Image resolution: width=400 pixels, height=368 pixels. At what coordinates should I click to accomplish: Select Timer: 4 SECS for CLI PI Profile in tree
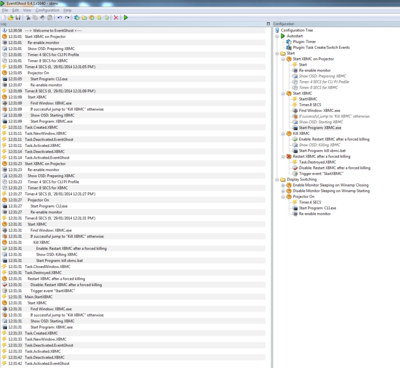(324, 82)
